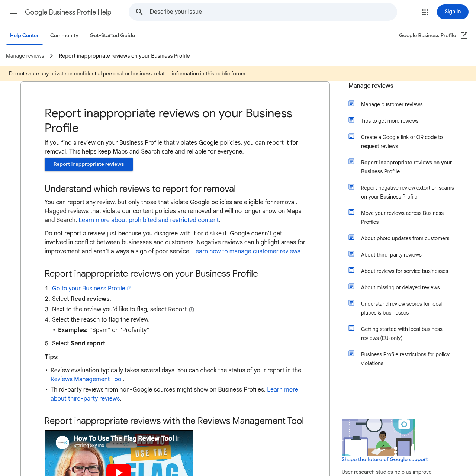Click the Sterling Sky Inc channel avatar
The image size is (476, 476).
coord(62,442)
